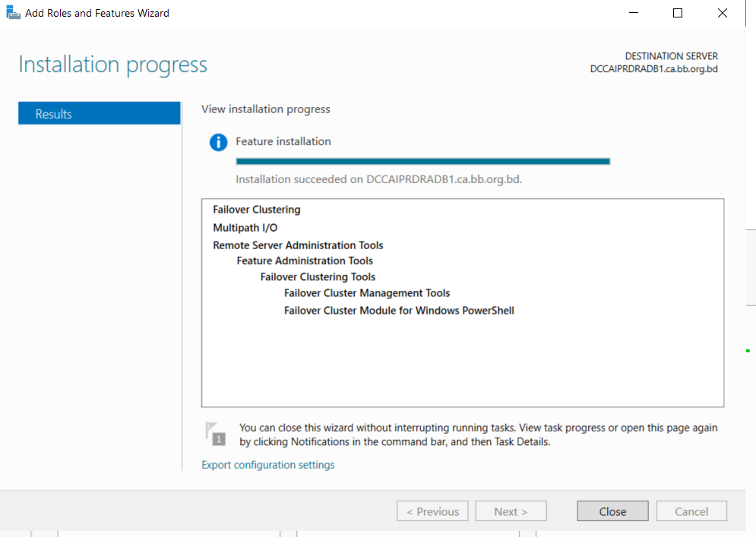Click the < Previous button
Screen dimensions: 756x537
(x=432, y=511)
